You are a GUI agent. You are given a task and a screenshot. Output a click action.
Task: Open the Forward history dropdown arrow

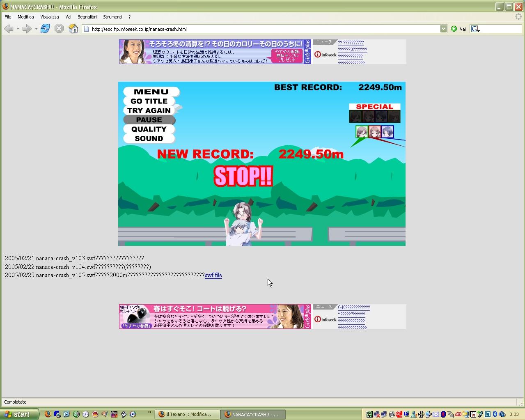click(36, 29)
